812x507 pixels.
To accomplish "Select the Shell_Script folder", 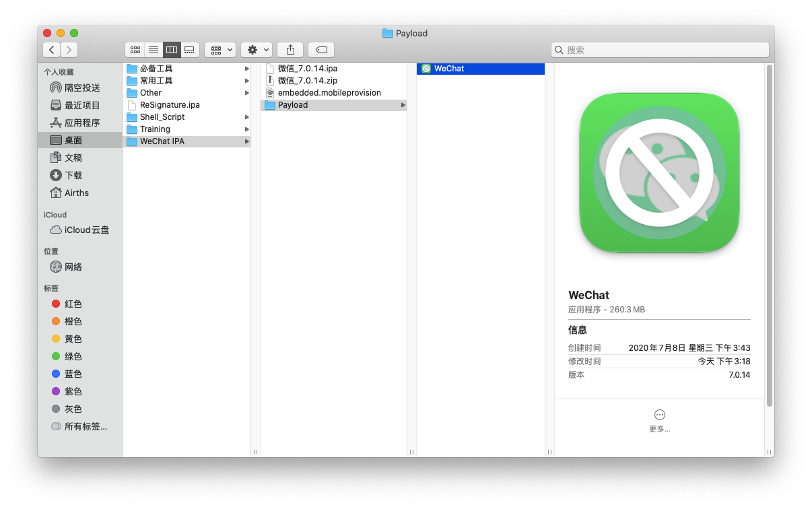I will (x=187, y=117).
